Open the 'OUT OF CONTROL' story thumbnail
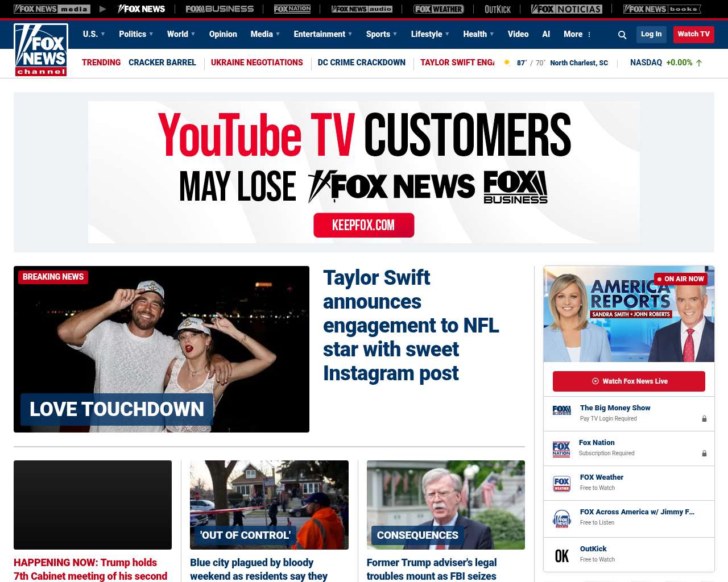728x582 pixels. (x=269, y=505)
